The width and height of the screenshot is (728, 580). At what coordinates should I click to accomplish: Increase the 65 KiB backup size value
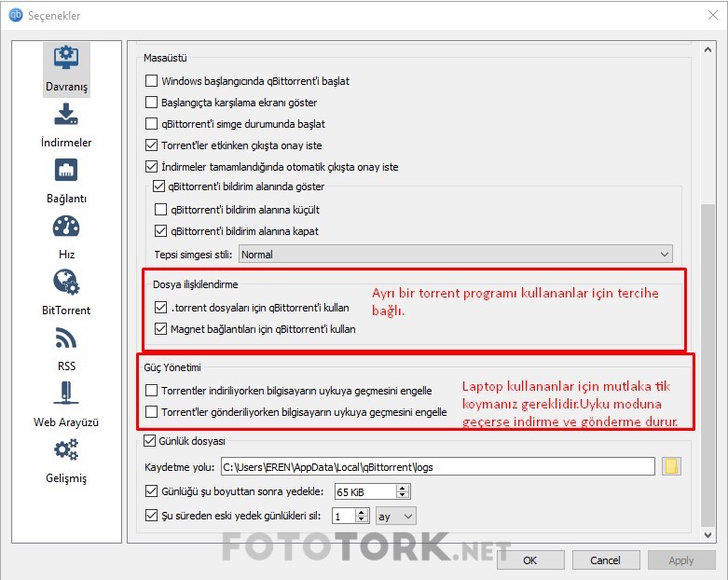coord(403,488)
